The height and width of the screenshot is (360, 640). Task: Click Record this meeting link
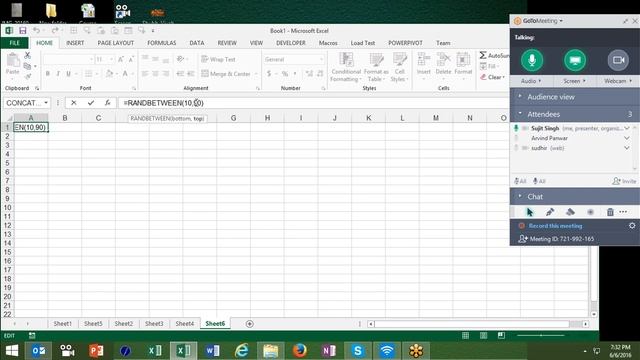[555, 226]
